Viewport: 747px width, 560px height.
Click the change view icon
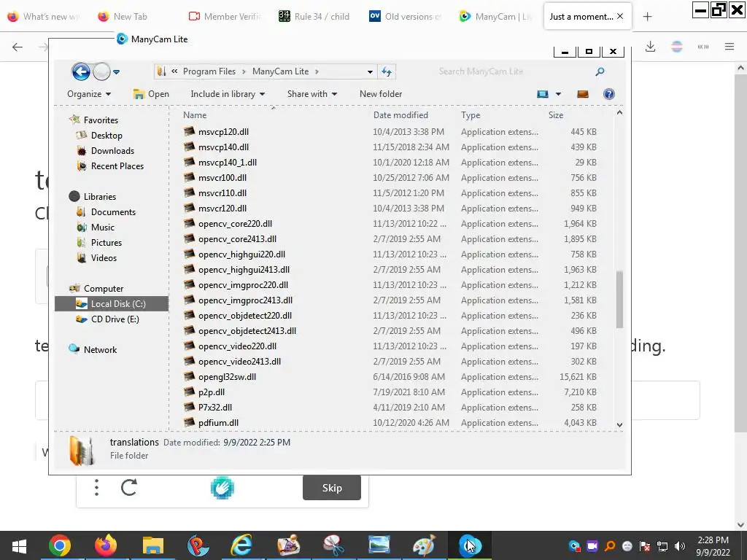(543, 94)
